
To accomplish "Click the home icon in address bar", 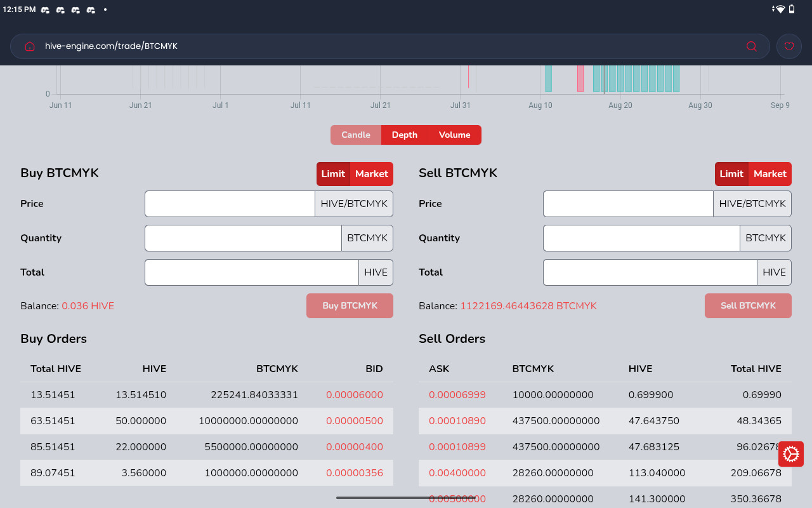I will [29, 46].
